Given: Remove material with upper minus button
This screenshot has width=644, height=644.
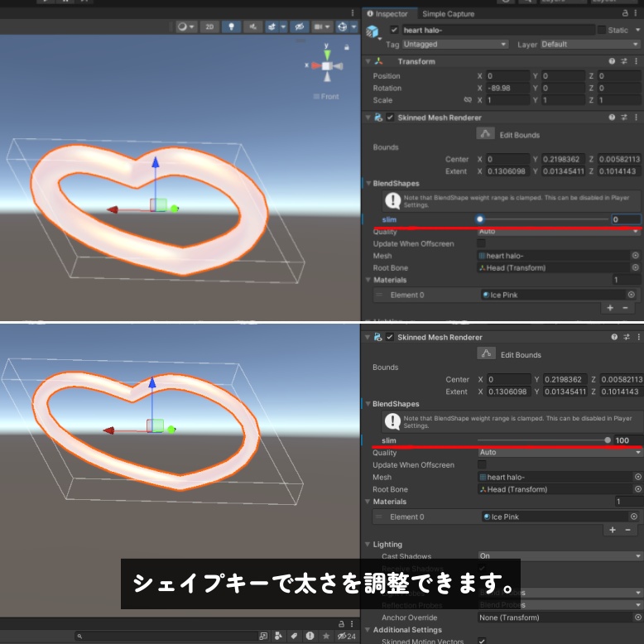Looking at the screenshot, I should click(x=625, y=308).
